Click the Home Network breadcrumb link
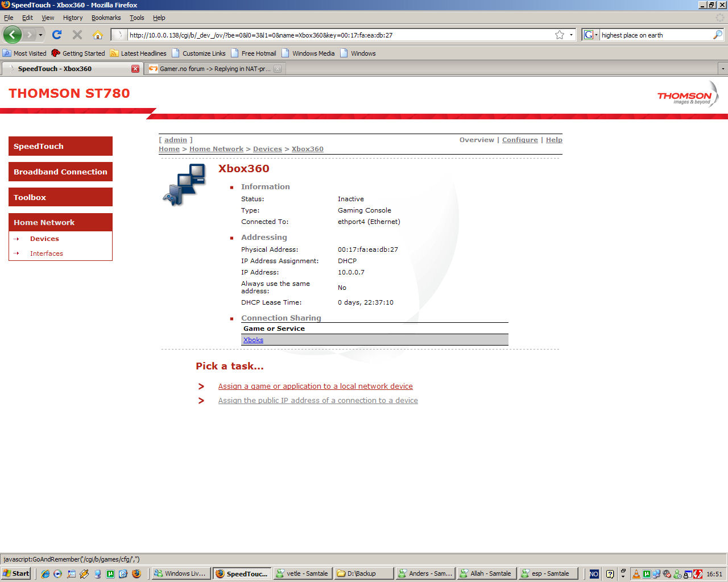This screenshot has width=728, height=582. click(x=216, y=149)
